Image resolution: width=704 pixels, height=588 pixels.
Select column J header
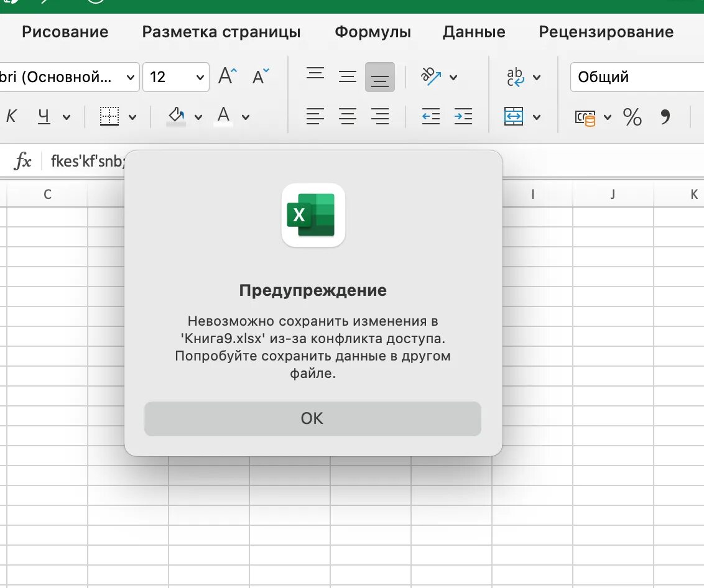coord(613,194)
